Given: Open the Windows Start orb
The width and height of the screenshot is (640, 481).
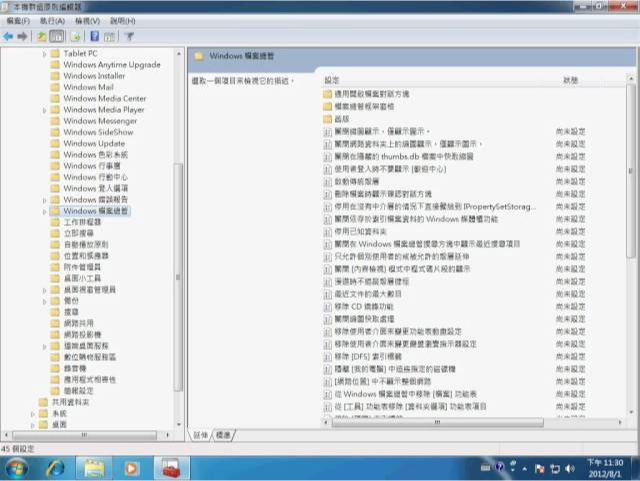Looking at the screenshot, I should [16, 468].
